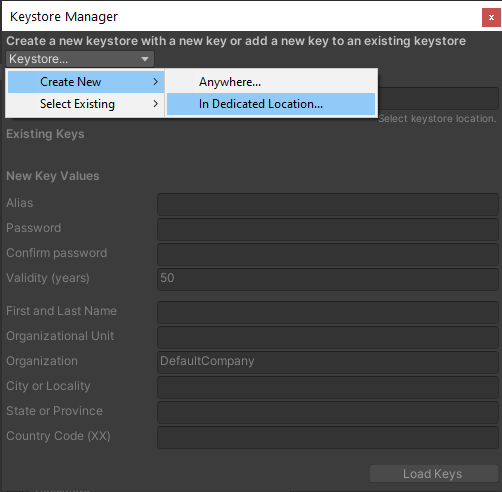The width and height of the screenshot is (502, 492).
Task: Open the Keystore... dropdown
Action: [80, 59]
